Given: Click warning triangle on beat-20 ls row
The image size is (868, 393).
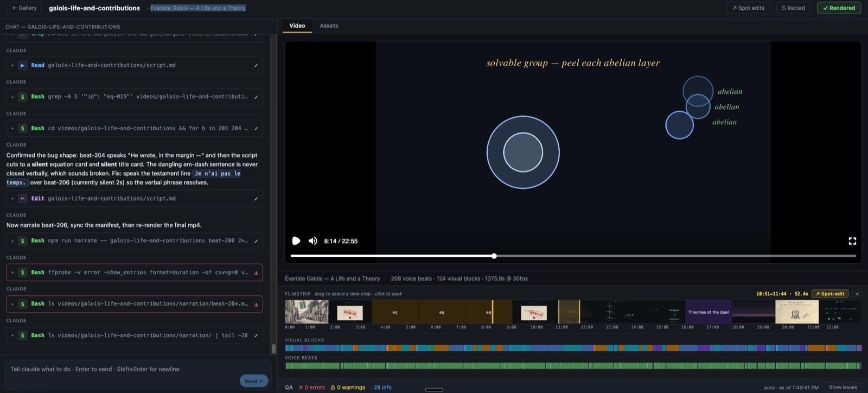Looking at the screenshot, I should point(256,304).
